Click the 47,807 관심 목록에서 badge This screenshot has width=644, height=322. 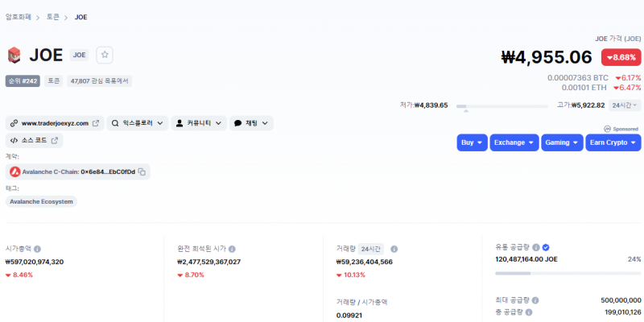tap(99, 81)
